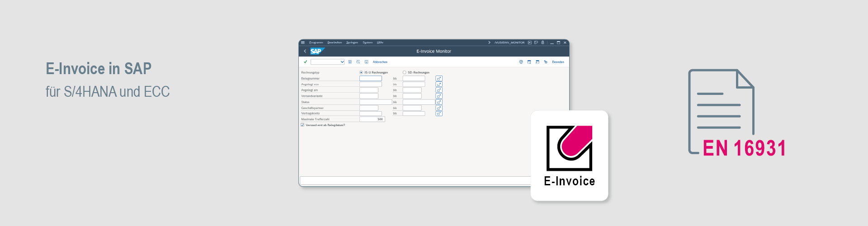Screen dimensions: 868x226
Task: Focus the Belegnummer bis field
Action: pyautogui.click(x=414, y=79)
